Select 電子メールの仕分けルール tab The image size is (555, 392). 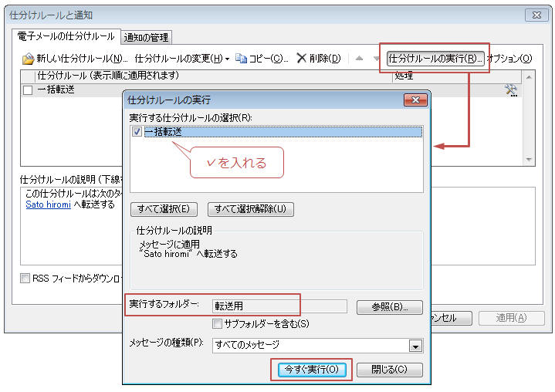point(67,36)
